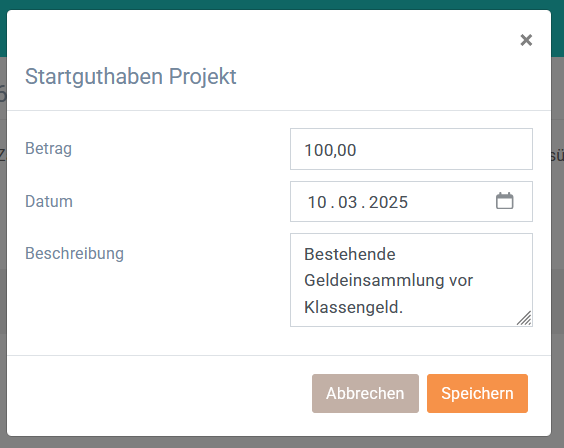Click the Beschreibung textarea resize handle
564x448 pixels.
[524, 318]
